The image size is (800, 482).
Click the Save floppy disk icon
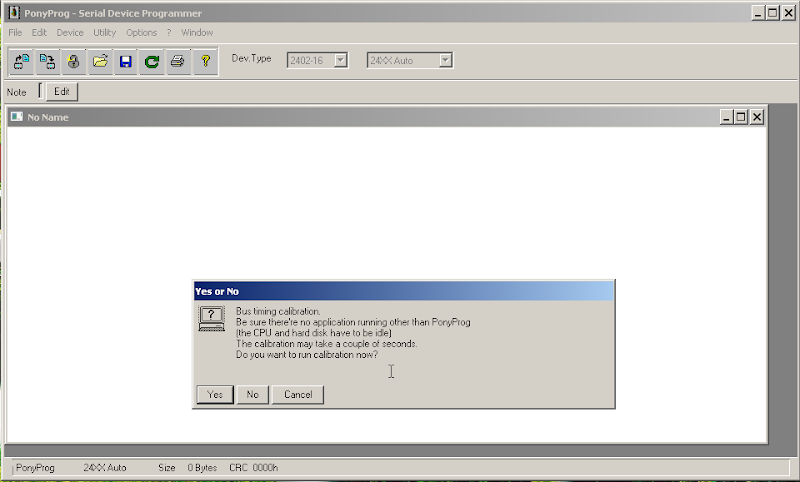126,62
